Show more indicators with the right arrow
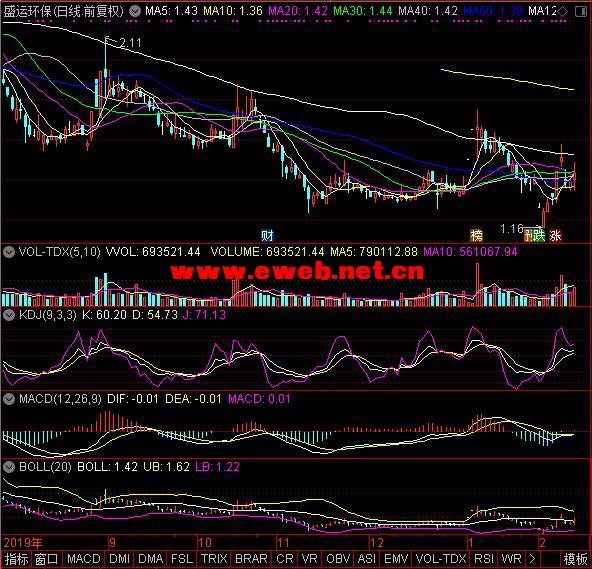Image resolution: width=592 pixels, height=569 pixels. [532, 559]
